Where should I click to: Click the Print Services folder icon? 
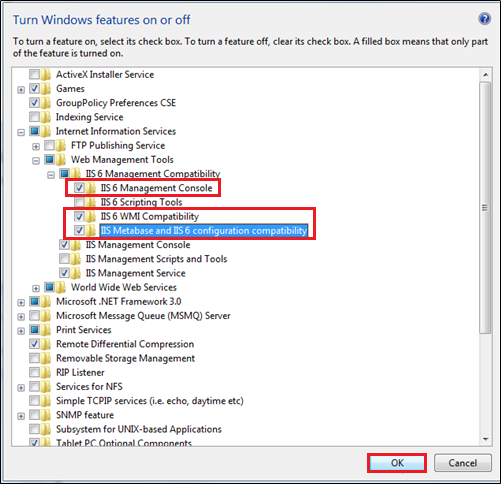(46, 330)
